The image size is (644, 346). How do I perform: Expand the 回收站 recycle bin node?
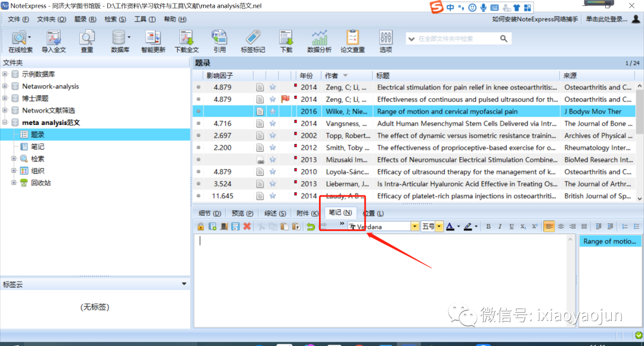(x=14, y=182)
